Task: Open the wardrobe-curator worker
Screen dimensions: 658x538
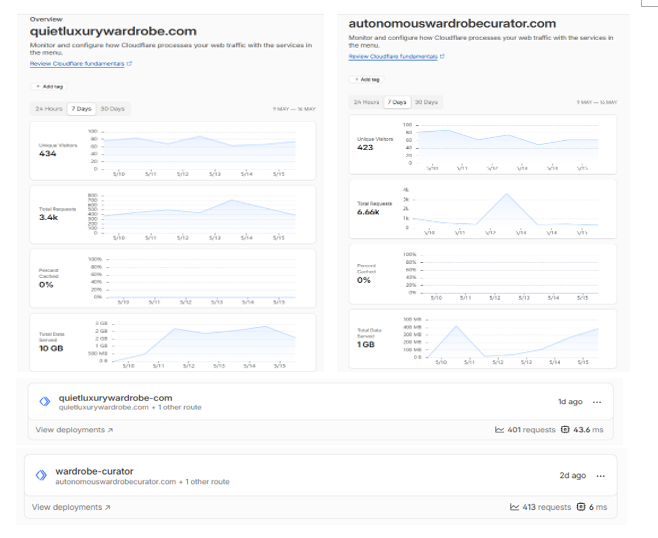Action: [94, 471]
